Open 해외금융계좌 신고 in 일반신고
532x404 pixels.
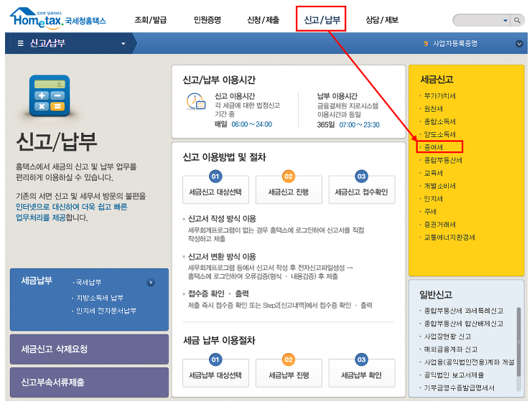click(451, 349)
